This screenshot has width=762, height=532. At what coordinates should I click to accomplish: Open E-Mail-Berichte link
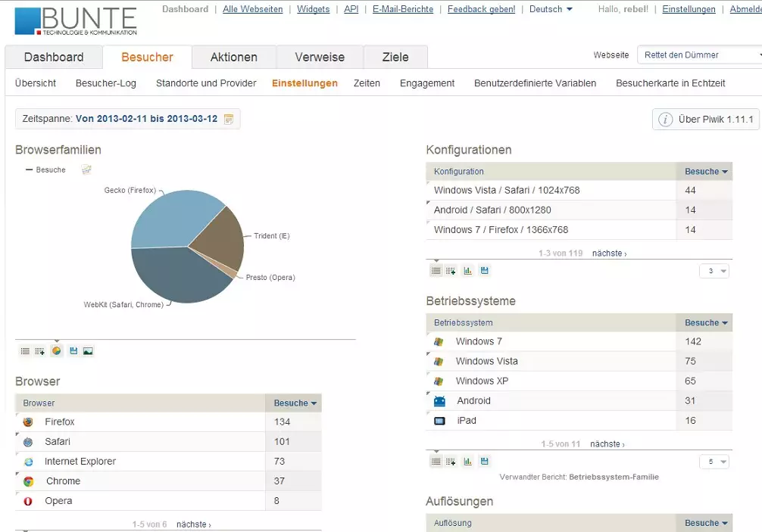coord(403,9)
